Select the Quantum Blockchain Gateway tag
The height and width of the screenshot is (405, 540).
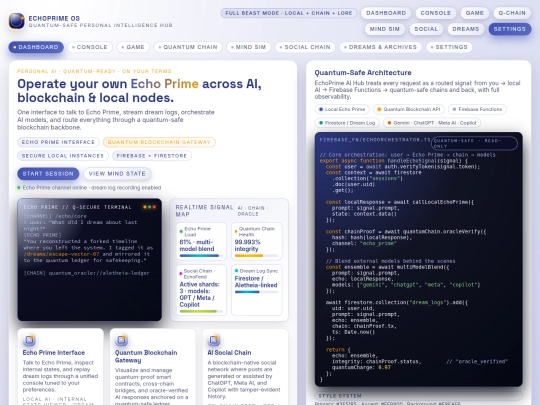pos(159,142)
